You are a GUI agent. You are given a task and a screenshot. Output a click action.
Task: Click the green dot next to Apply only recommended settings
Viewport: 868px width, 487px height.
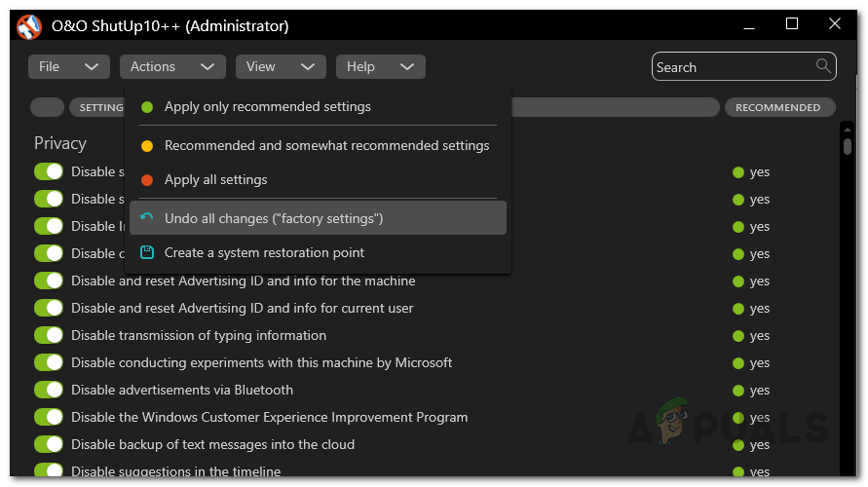pyautogui.click(x=147, y=107)
